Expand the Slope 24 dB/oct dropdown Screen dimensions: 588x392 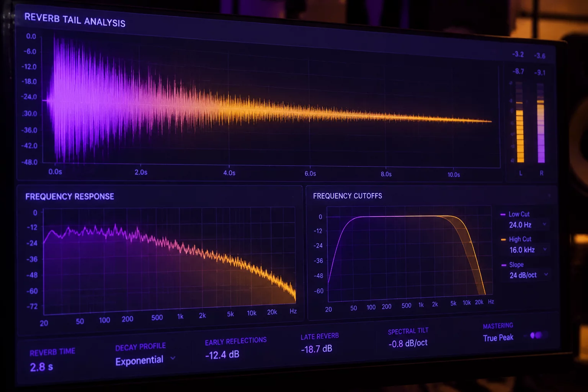click(x=528, y=275)
